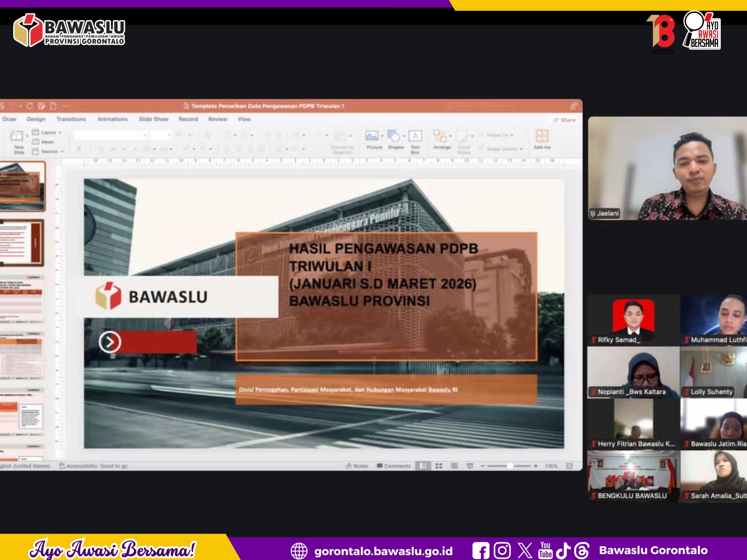Viewport: 747px width, 560px height.
Task: Click the Share button
Action: 564,120
